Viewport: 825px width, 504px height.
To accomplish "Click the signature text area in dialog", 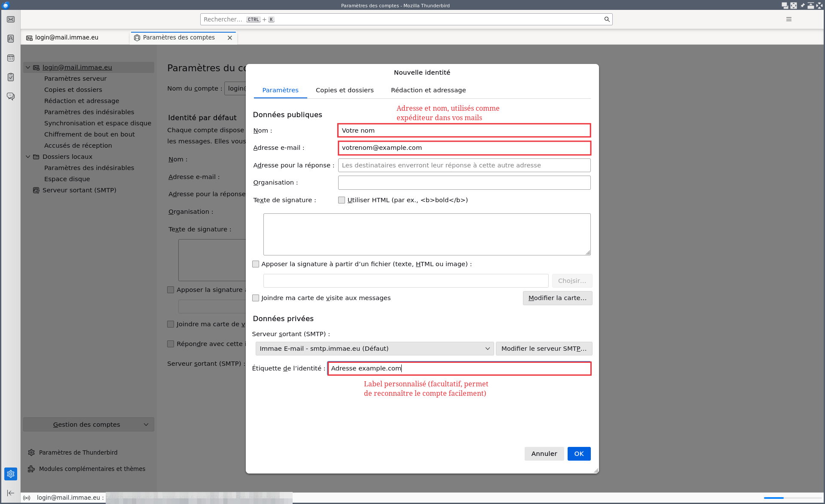I will click(427, 234).
